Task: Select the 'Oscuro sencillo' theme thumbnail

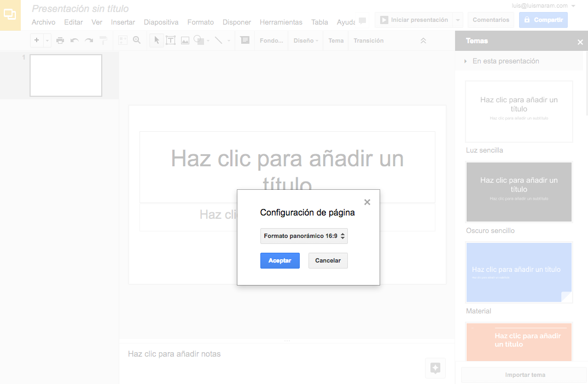Action: 519,192
